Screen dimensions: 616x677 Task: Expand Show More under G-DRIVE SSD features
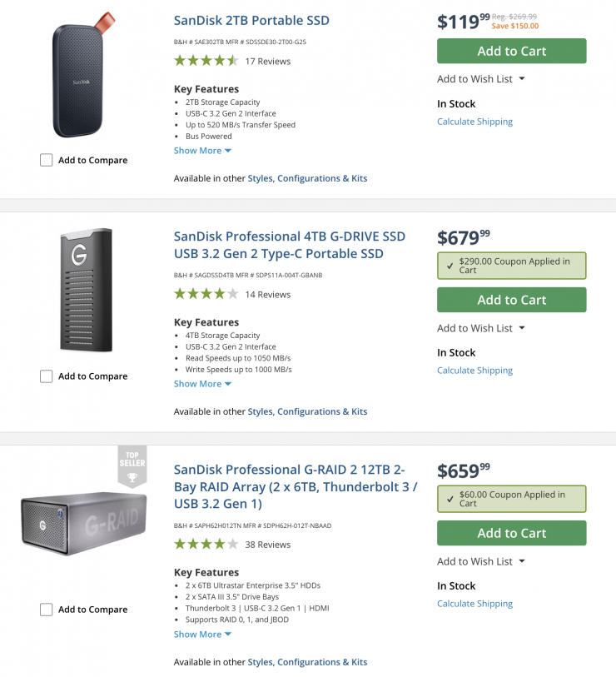(202, 384)
